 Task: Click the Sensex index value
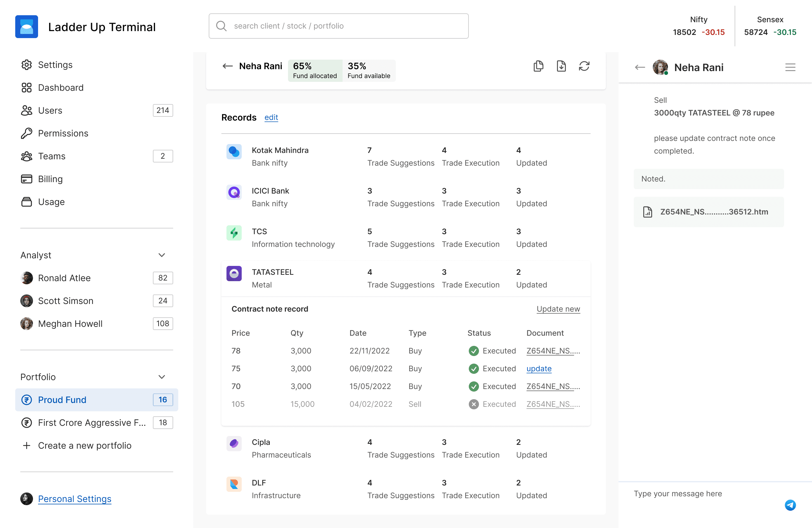[756, 32]
